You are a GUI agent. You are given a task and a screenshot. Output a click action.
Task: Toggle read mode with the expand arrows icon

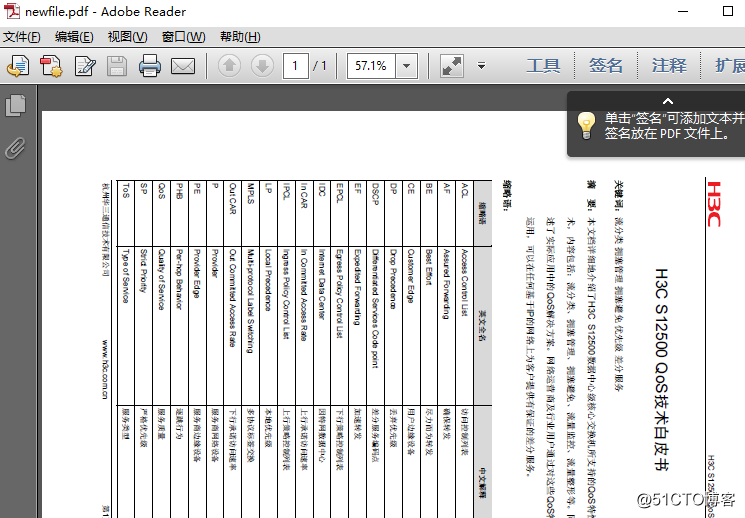pyautogui.click(x=451, y=66)
